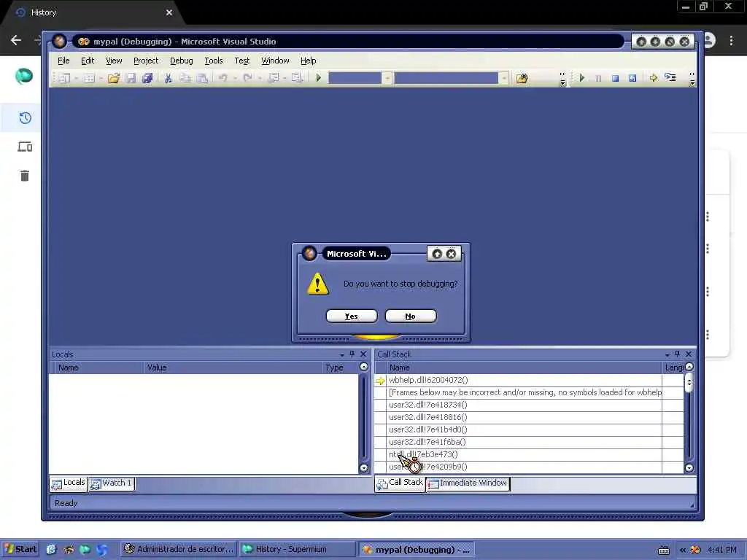This screenshot has width=747, height=560.
Task: Open the Debug menu
Action: [182, 61]
